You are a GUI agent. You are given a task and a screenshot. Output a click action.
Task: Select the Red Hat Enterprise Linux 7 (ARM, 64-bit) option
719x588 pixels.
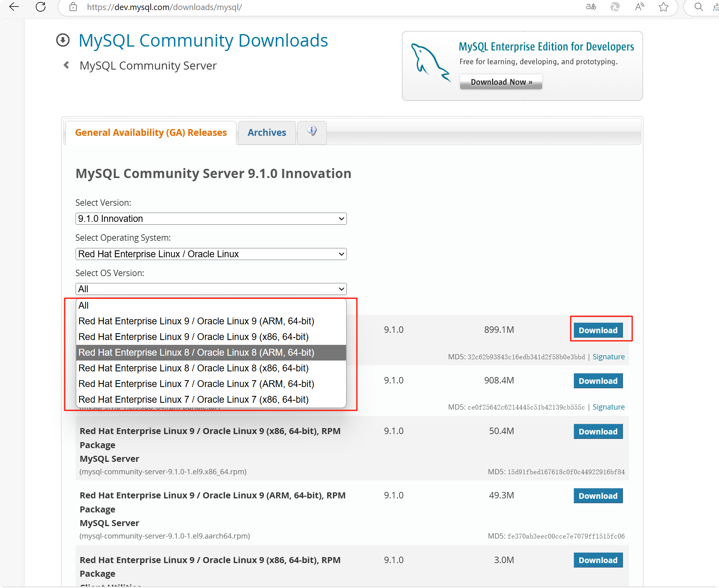click(x=196, y=383)
